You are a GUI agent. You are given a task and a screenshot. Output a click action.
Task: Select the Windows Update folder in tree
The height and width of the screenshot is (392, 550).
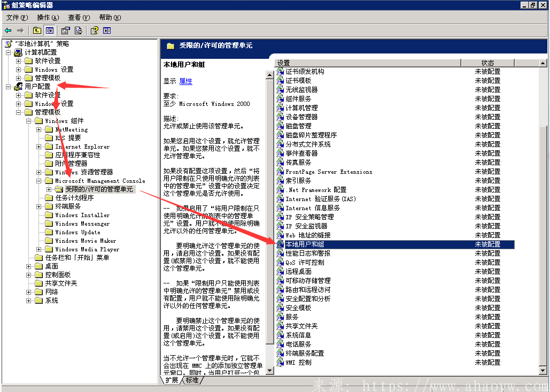coord(78,232)
